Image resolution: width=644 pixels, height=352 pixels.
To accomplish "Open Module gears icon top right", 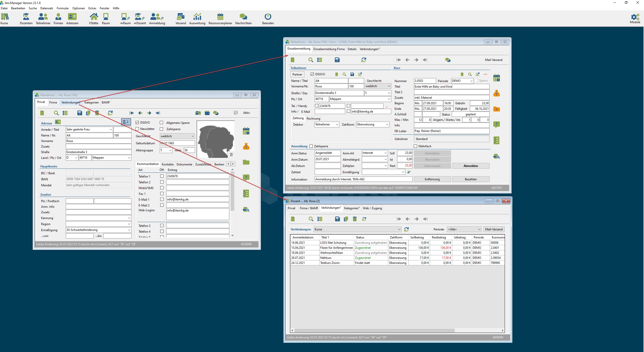I will pyautogui.click(x=635, y=17).
